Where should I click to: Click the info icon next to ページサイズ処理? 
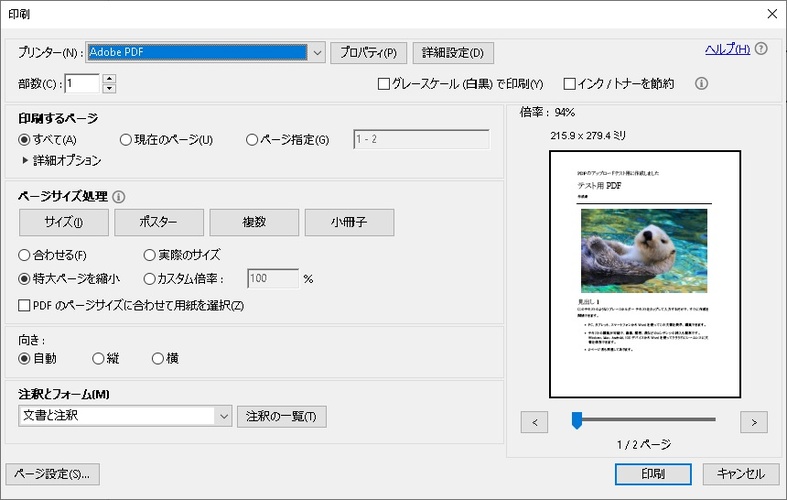pos(118,197)
